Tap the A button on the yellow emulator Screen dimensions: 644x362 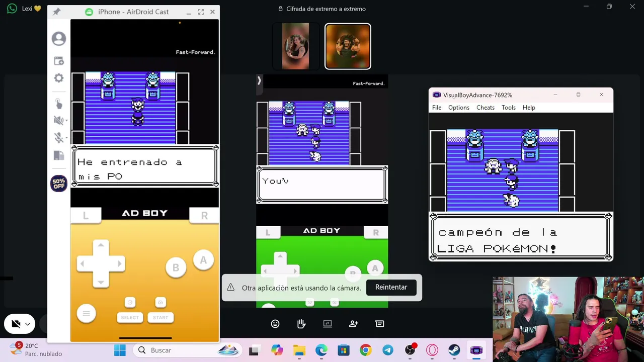203,260
